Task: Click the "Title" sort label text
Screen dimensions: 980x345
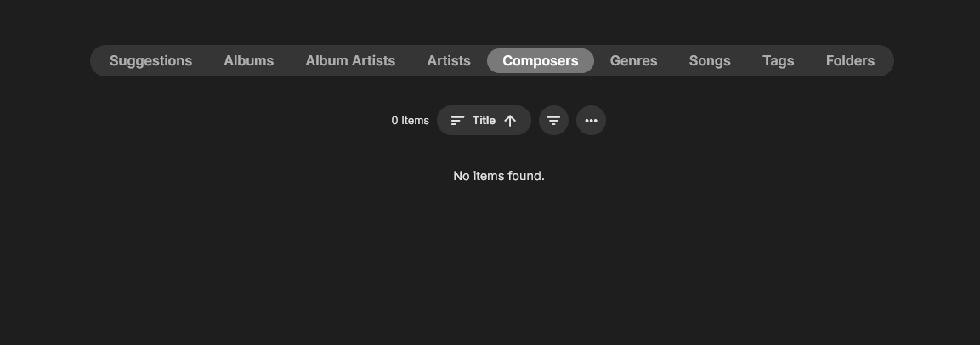Action: point(484,121)
